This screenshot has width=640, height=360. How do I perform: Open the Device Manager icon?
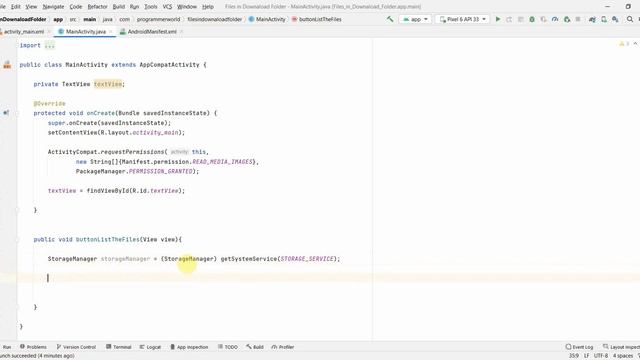click(604, 19)
